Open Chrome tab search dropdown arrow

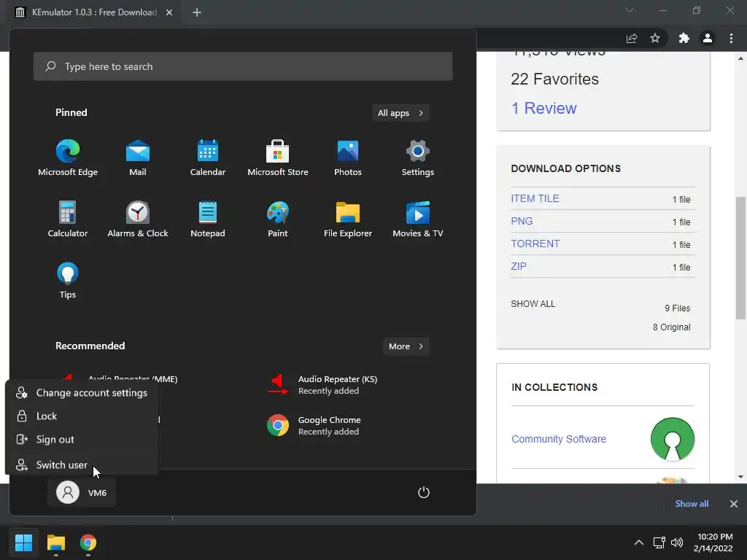pos(630,10)
